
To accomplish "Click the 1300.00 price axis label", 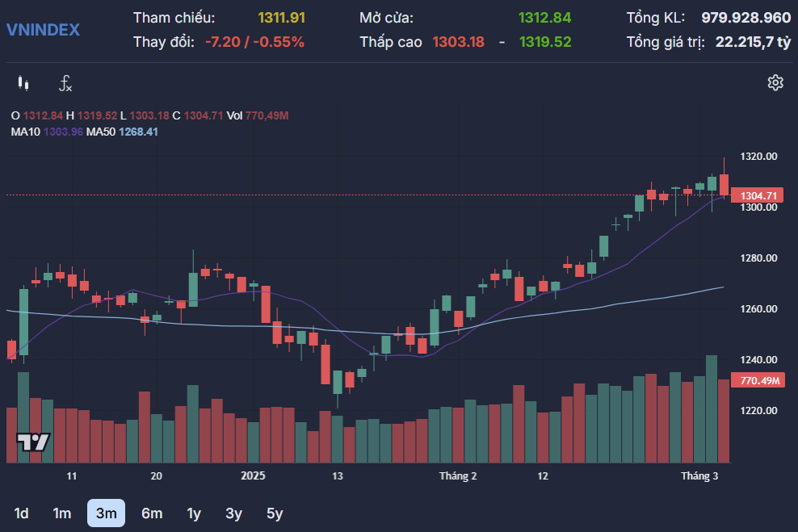I will point(758,207).
